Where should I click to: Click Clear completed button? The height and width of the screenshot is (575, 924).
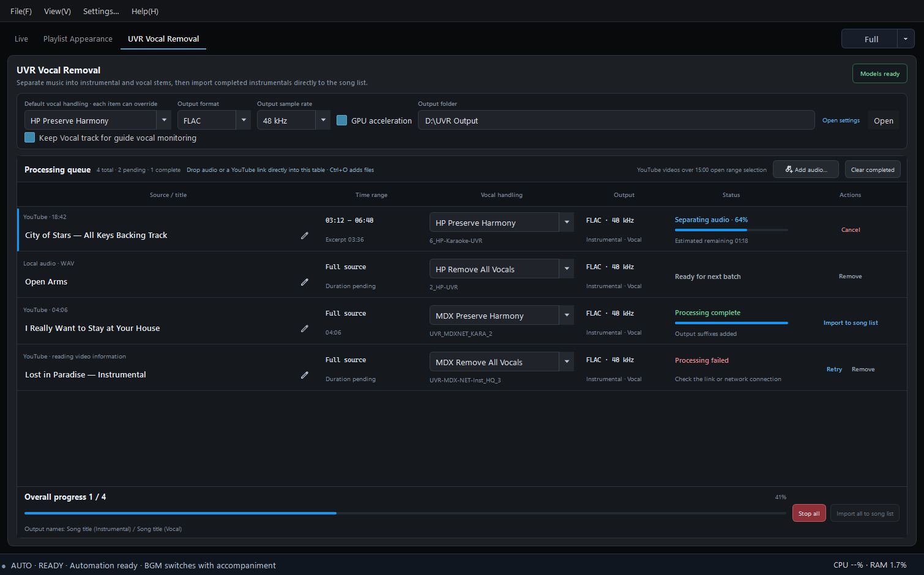click(873, 169)
